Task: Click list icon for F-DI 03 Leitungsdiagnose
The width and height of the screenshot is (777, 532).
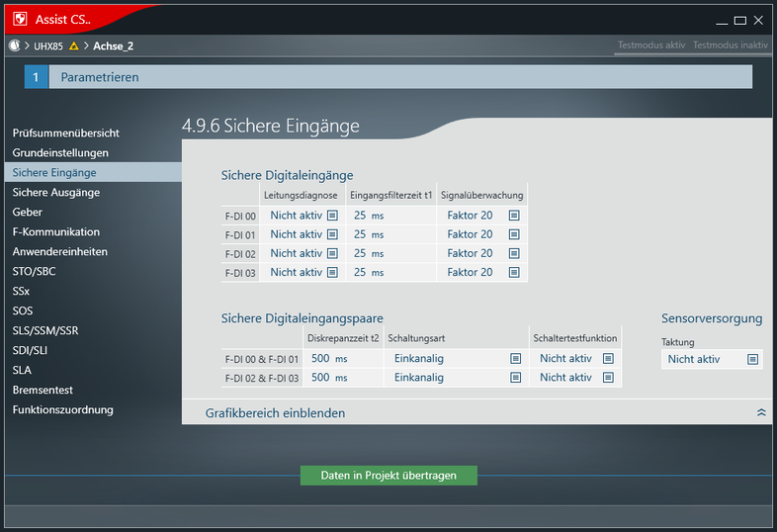Action: tap(332, 272)
